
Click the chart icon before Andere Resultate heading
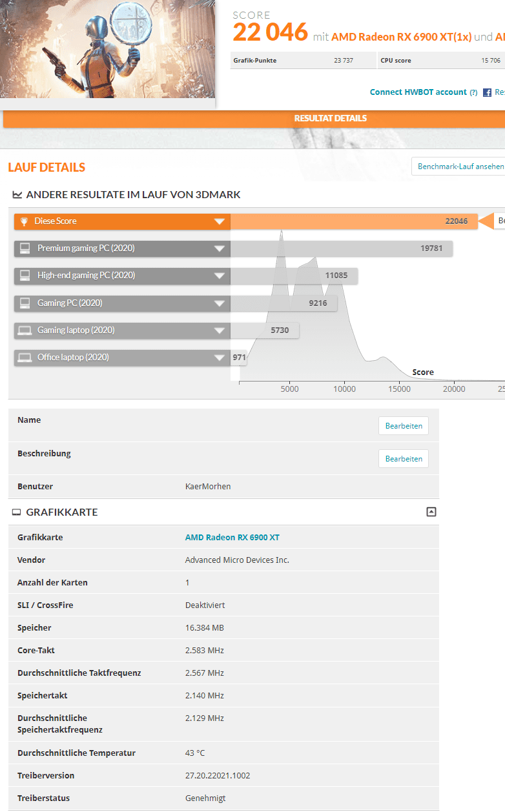pos(17,194)
